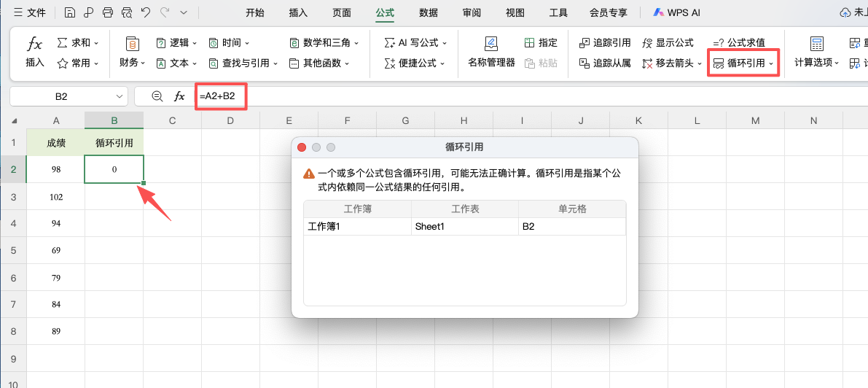The width and height of the screenshot is (868, 388).
Task: Select cell B2 showing 0
Action: [114, 170]
